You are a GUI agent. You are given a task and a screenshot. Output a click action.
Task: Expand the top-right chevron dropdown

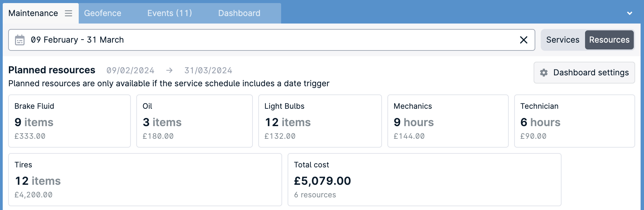point(629,13)
